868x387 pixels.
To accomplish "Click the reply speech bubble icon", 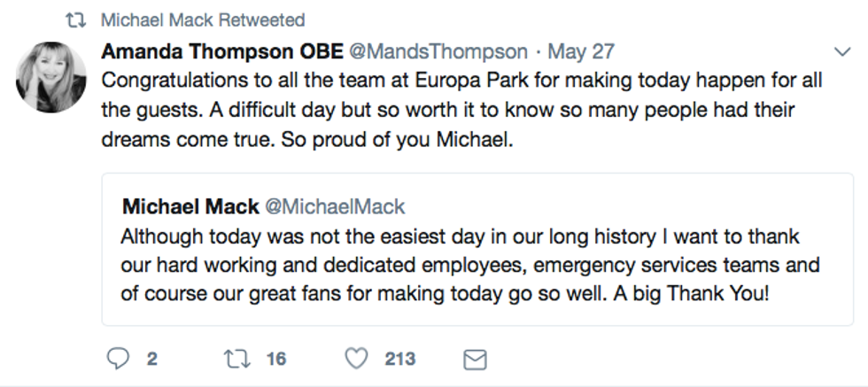I will (118, 359).
